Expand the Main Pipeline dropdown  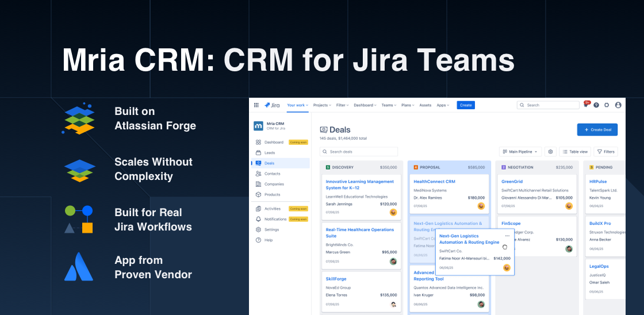(521, 152)
